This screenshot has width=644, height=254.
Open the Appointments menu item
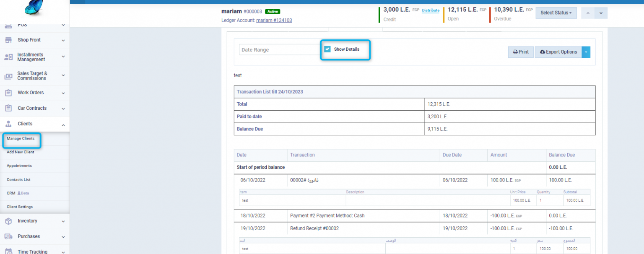coord(18,166)
